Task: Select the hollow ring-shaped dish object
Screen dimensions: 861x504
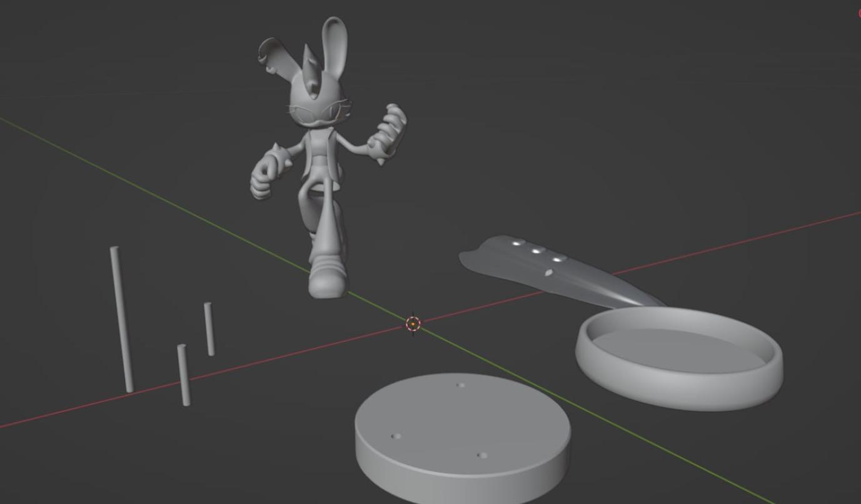Action: coord(679,358)
